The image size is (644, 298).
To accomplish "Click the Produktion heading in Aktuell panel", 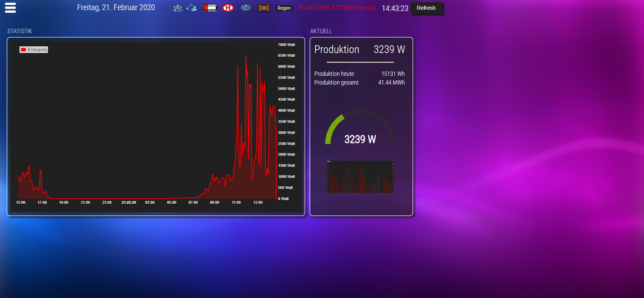I will coord(336,50).
